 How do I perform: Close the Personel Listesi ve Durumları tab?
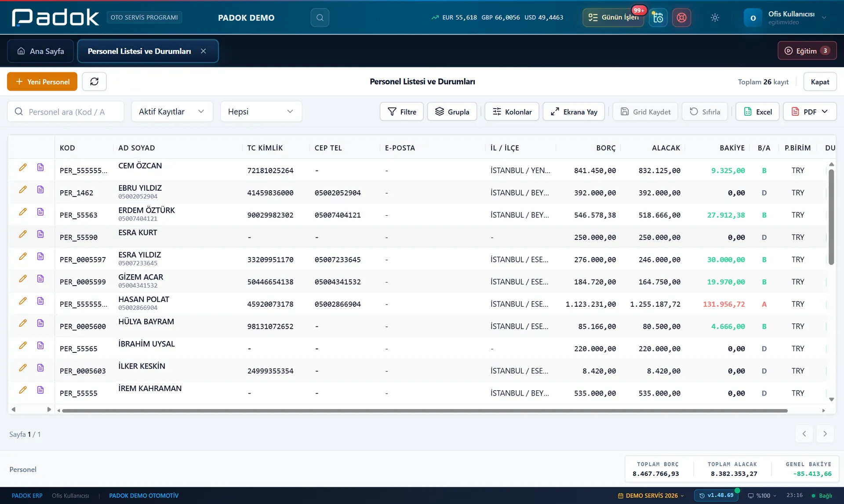pos(204,51)
